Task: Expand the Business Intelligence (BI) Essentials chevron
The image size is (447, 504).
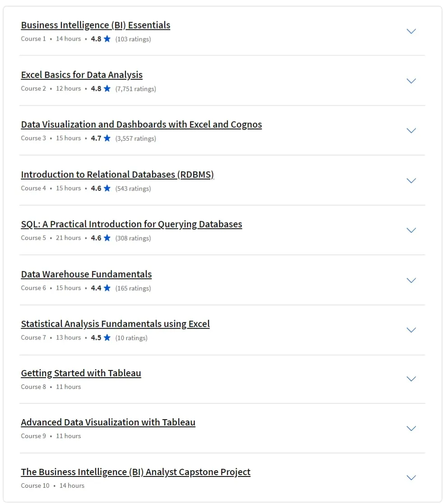Action: (x=411, y=31)
